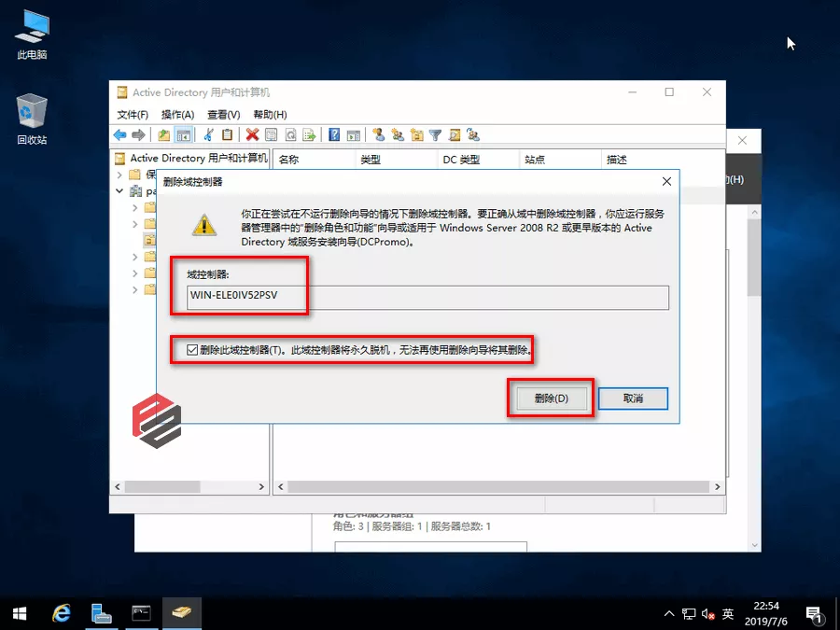The width and height of the screenshot is (840, 630).
Task: Click the blue Help question-mark icon
Action: (333, 134)
